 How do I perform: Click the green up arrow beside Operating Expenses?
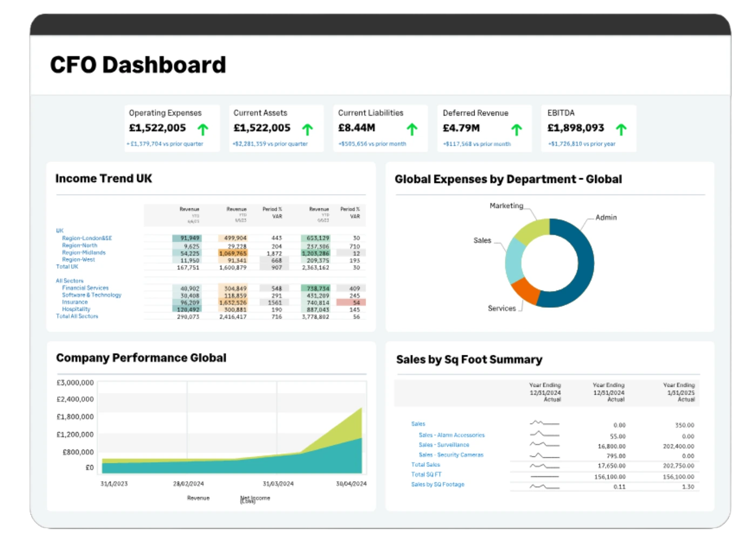point(203,130)
